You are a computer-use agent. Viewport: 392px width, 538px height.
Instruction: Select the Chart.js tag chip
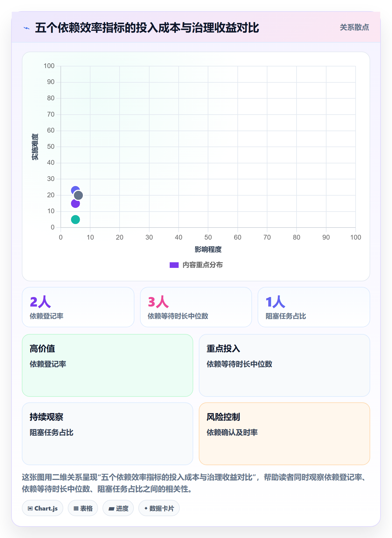(43, 508)
